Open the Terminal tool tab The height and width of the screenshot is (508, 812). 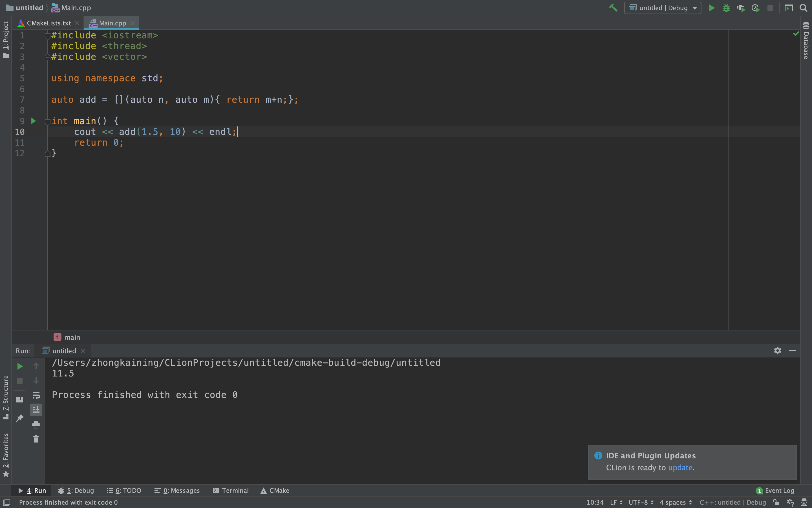tap(231, 490)
